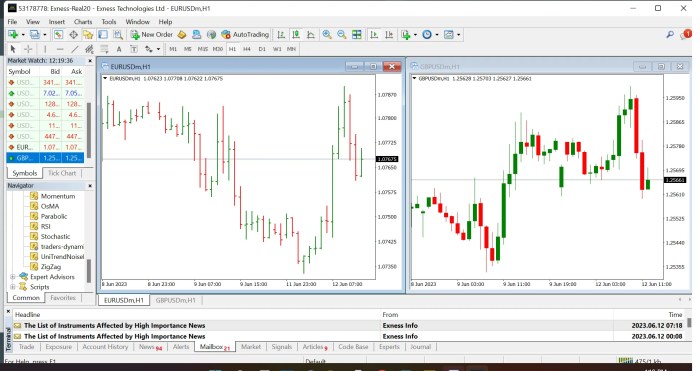The height and width of the screenshot is (371, 700).
Task: Expand the Expert Advisors tree node
Action: [x=13, y=277]
